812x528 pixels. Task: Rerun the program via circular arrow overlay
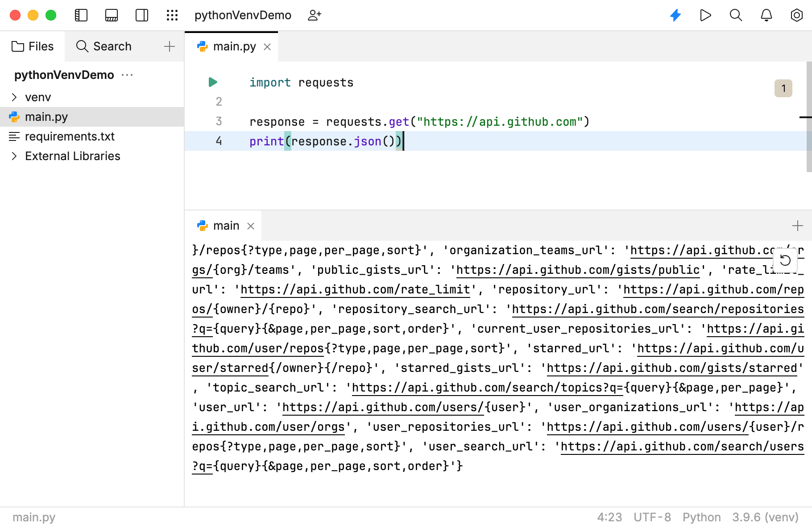click(x=786, y=260)
